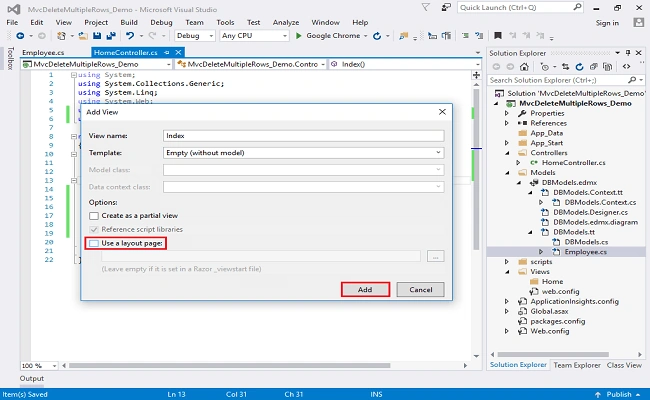Click the View Code icon in Solution Explorer
The image size is (650, 400).
click(x=626, y=67)
